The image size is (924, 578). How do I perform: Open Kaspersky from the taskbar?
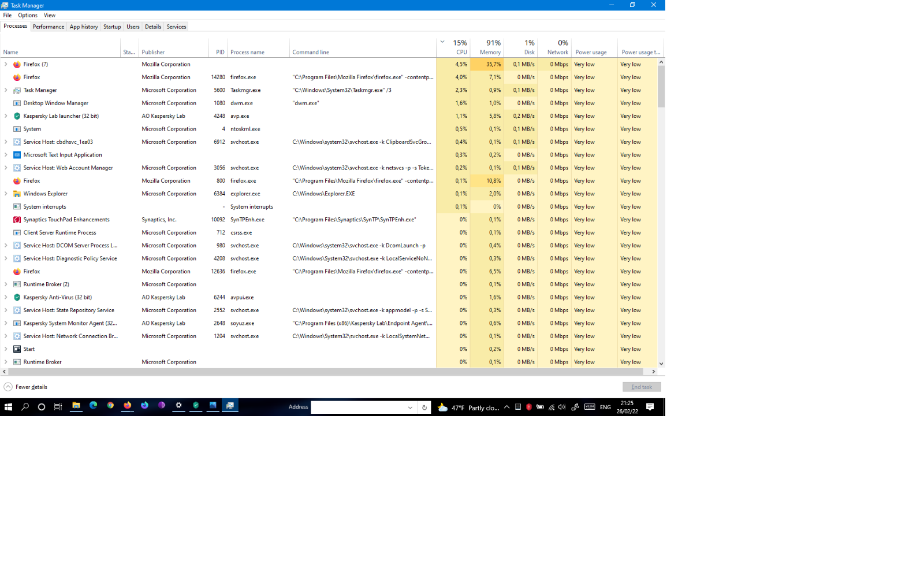point(196,406)
